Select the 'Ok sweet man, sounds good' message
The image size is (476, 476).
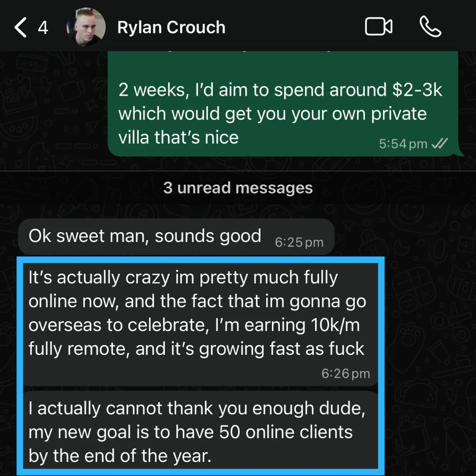[x=176, y=237]
